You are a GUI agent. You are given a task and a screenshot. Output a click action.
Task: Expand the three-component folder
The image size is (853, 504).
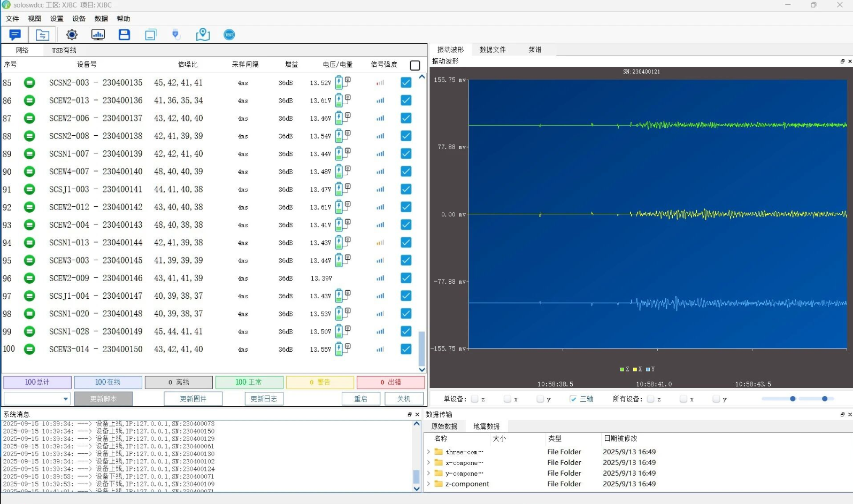pos(428,452)
